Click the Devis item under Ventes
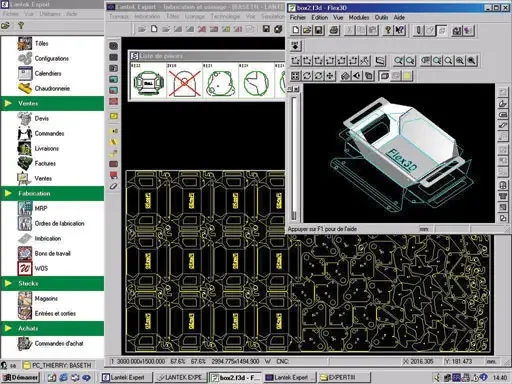This screenshot has width=512, height=384. (x=42, y=118)
